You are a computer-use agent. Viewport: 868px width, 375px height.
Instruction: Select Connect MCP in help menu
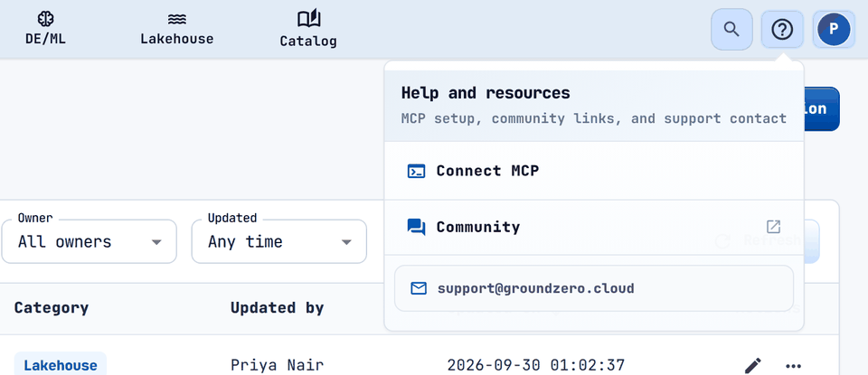(x=593, y=171)
